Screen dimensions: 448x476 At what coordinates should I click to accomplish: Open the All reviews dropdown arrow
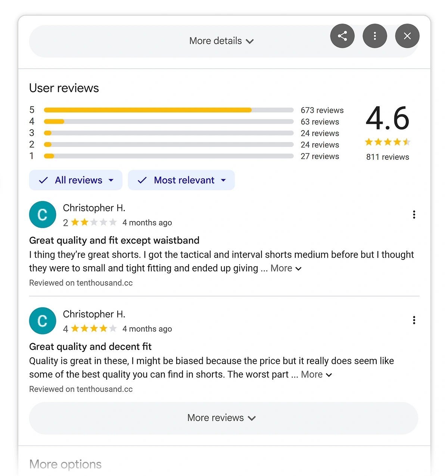[x=111, y=180]
